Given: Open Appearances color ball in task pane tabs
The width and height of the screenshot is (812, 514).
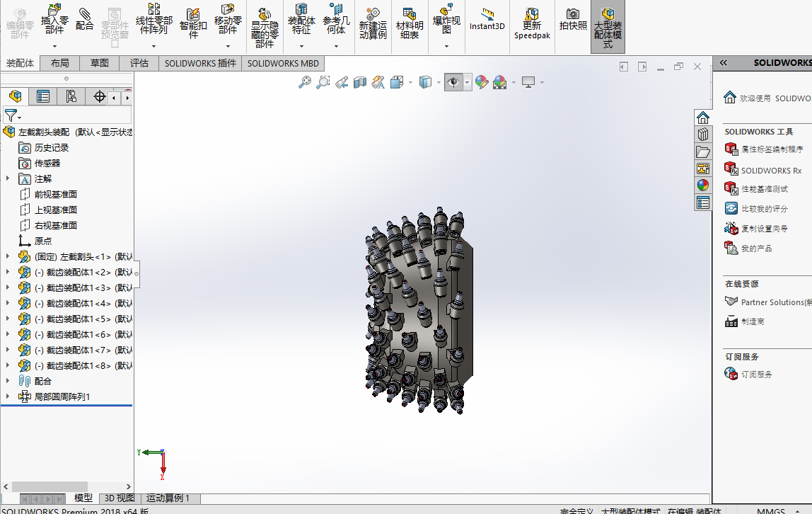Looking at the screenshot, I should pyautogui.click(x=703, y=185).
